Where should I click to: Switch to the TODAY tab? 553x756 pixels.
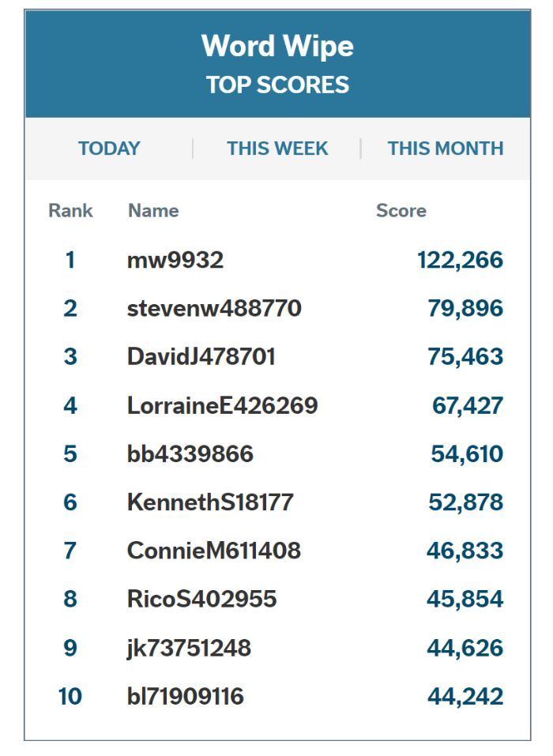coord(109,149)
